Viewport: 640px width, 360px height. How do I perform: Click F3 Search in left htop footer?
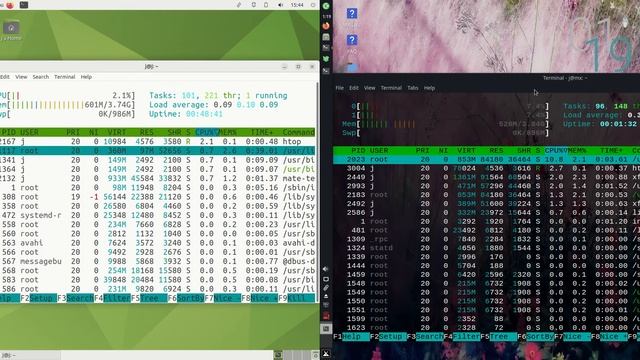click(76, 298)
